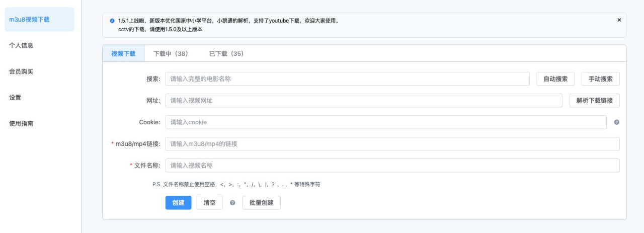This screenshot has height=233, width=644.
Task: Open 个人信息 in the sidebar
Action: coord(21,45)
